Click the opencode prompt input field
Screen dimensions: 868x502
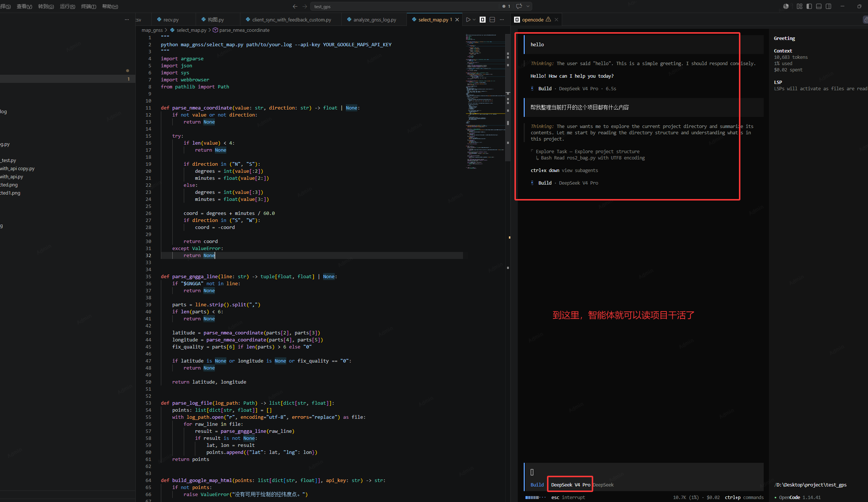(644, 472)
